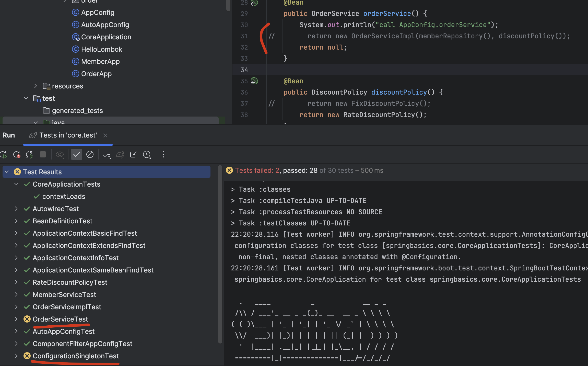
Task: Click 'Tests failed: 2' status text
Action: pos(257,170)
